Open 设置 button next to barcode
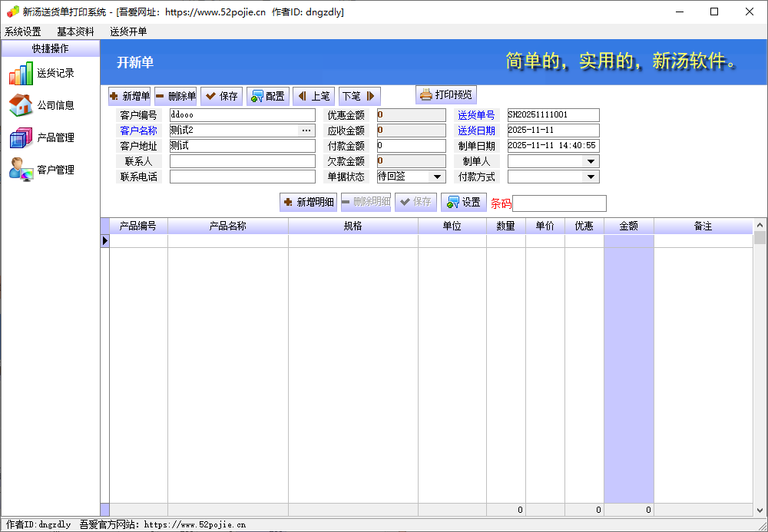The width and height of the screenshot is (768, 532). [464, 202]
